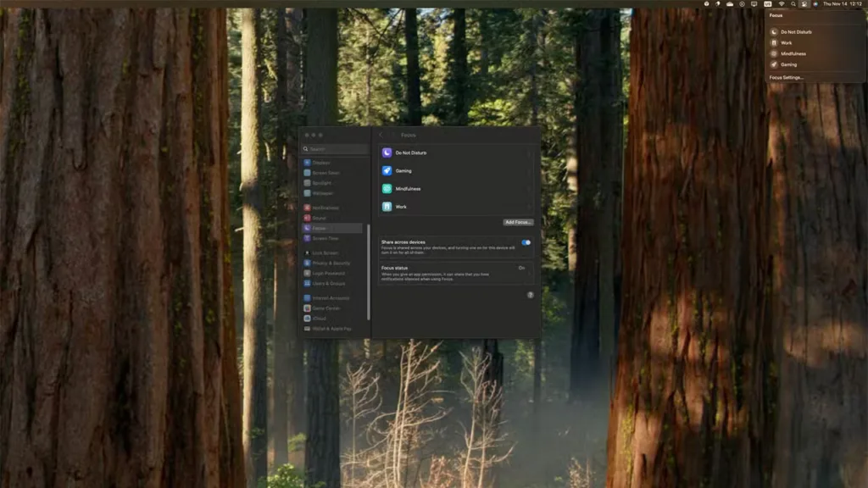Click the help question mark button

pos(530,295)
